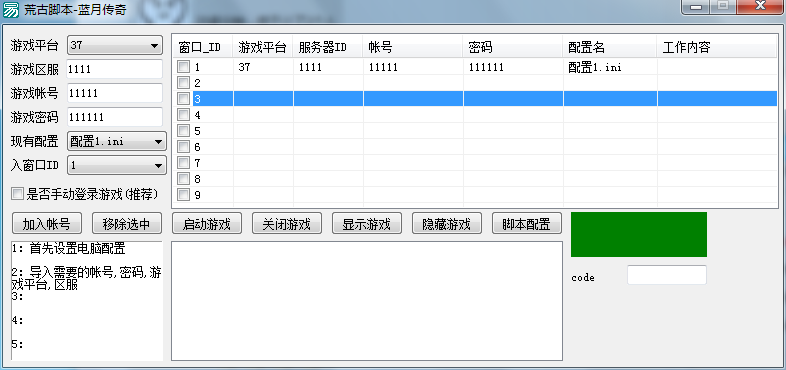Start the game with 启动游戏
This screenshot has height=370, width=786.
coord(207,224)
